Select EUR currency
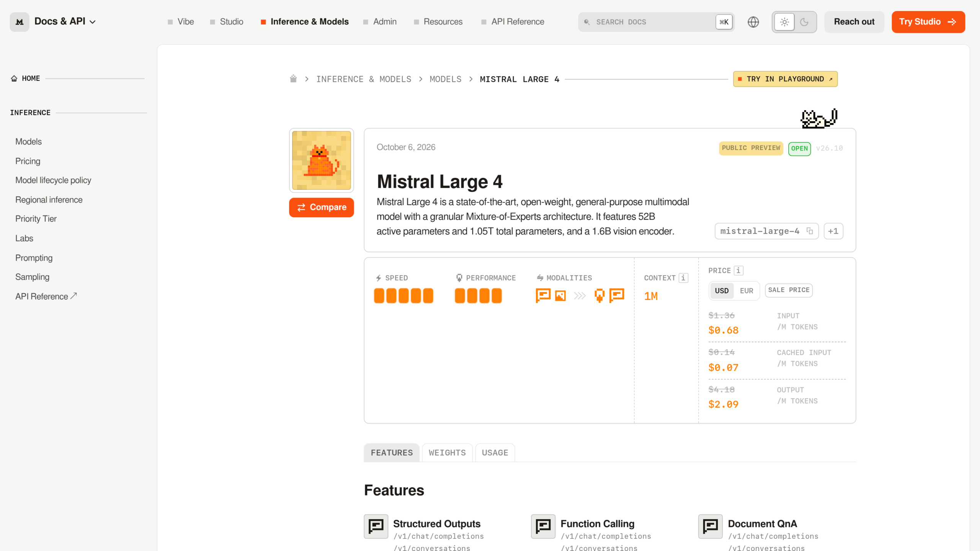This screenshot has width=980, height=551. (746, 290)
